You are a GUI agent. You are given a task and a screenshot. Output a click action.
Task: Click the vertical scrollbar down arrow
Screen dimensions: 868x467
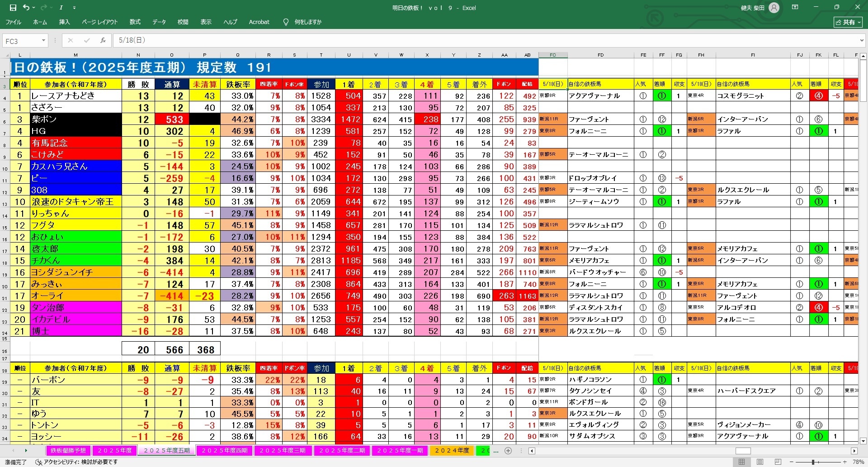click(863, 441)
